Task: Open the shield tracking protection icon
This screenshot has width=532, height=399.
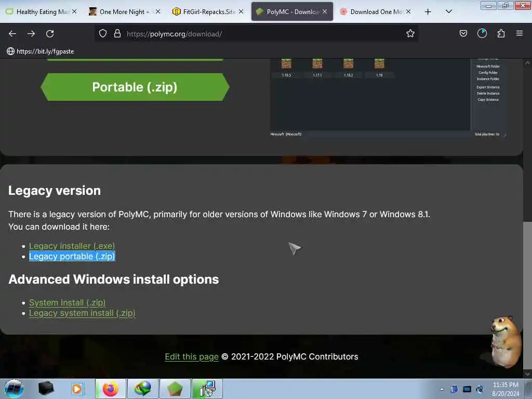Action: click(103, 34)
